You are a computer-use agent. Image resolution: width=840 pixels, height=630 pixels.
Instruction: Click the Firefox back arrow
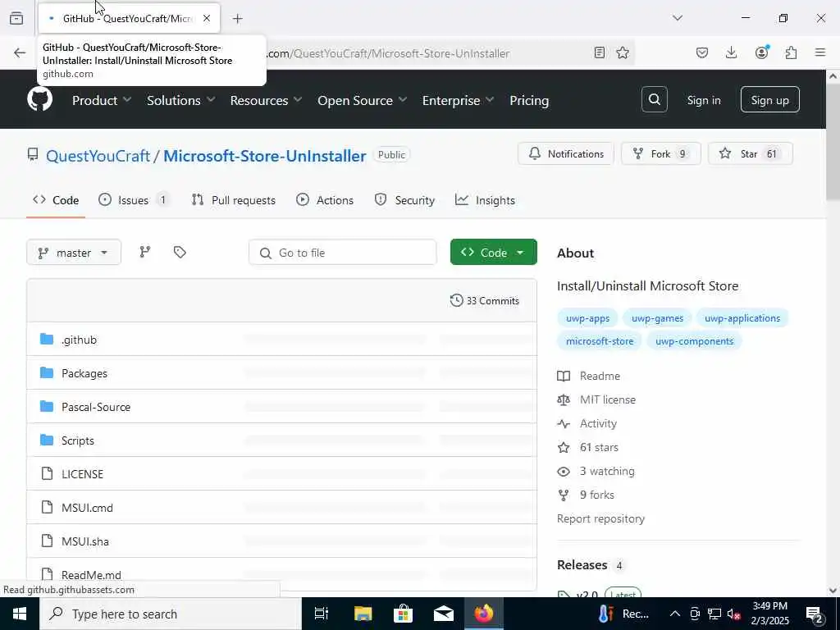pyautogui.click(x=20, y=52)
